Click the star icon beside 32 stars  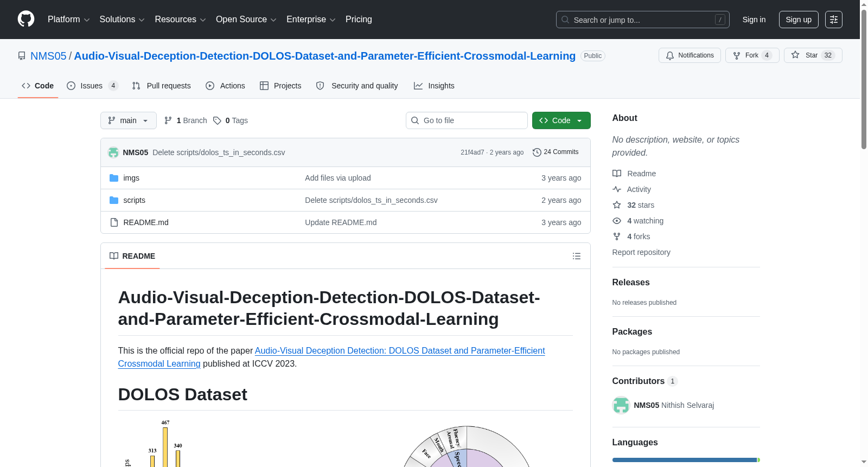pos(617,205)
